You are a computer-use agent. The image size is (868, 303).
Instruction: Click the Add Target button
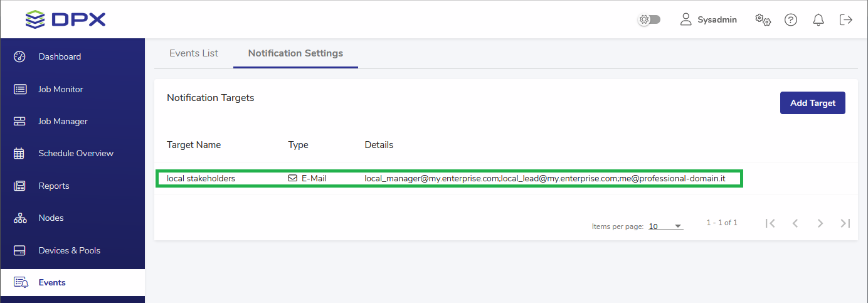click(x=812, y=103)
